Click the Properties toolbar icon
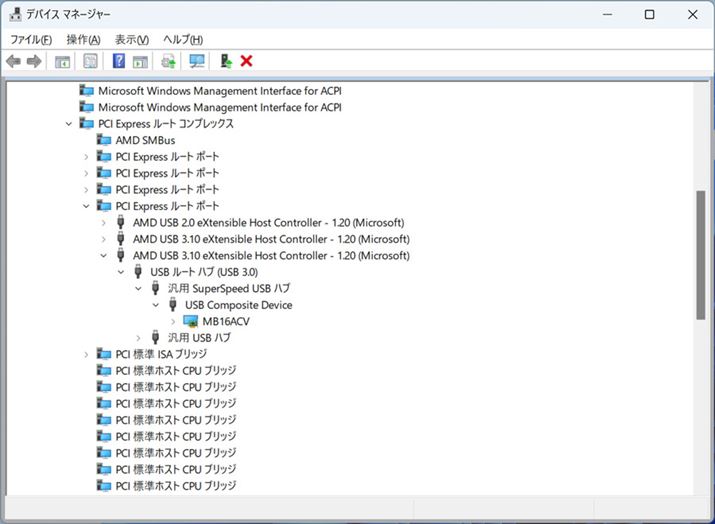715x524 pixels. click(90, 62)
